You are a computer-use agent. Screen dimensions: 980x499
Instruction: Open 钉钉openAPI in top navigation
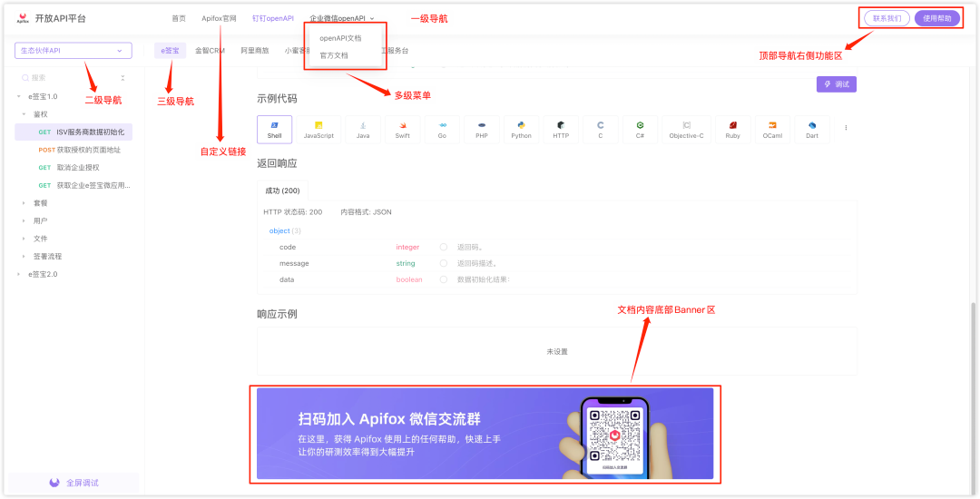(x=273, y=19)
